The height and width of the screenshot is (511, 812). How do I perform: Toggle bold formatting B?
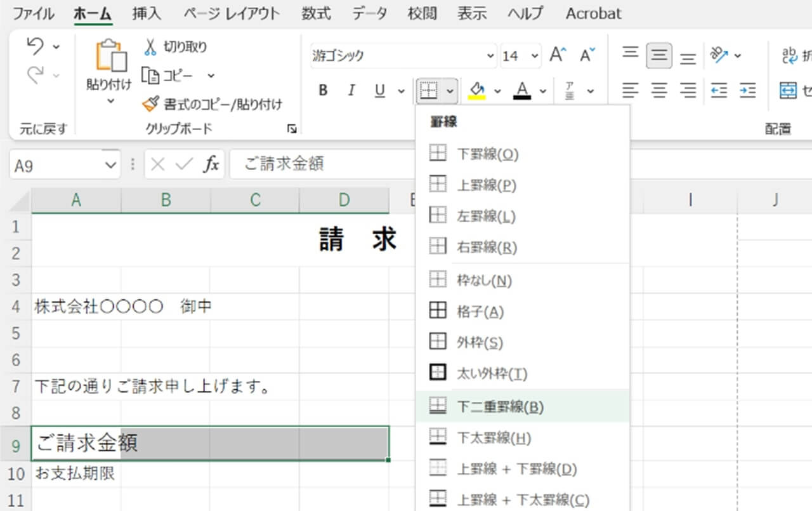click(x=323, y=91)
